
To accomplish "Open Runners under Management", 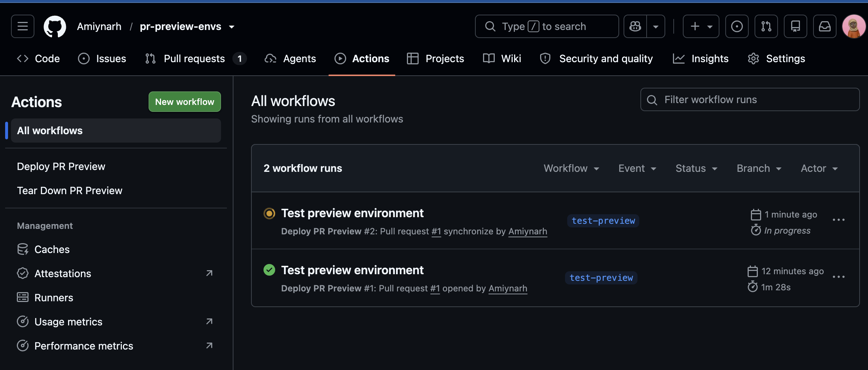I will click(116, 298).
